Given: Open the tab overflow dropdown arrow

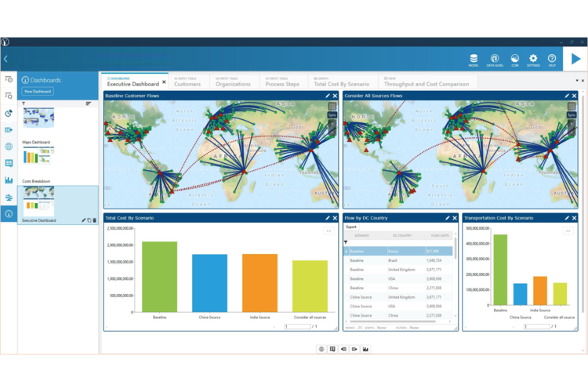Looking at the screenshot, I should click(577, 80).
